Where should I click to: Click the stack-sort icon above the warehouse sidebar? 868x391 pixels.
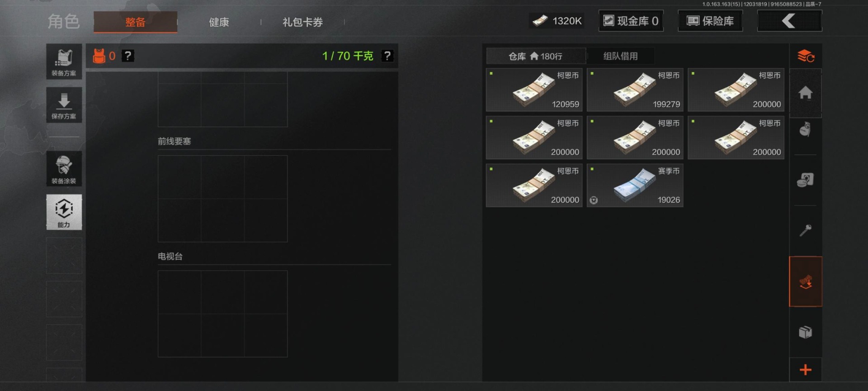coord(805,56)
